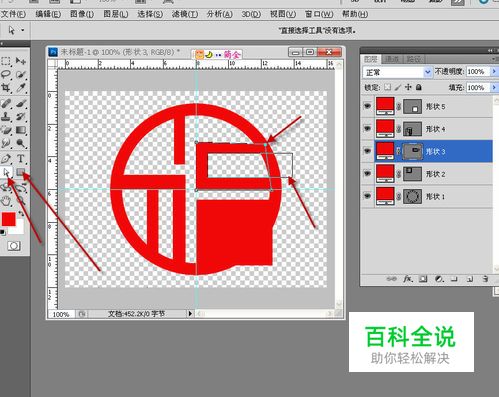Hide the 形状 4 layer

pyautogui.click(x=367, y=129)
